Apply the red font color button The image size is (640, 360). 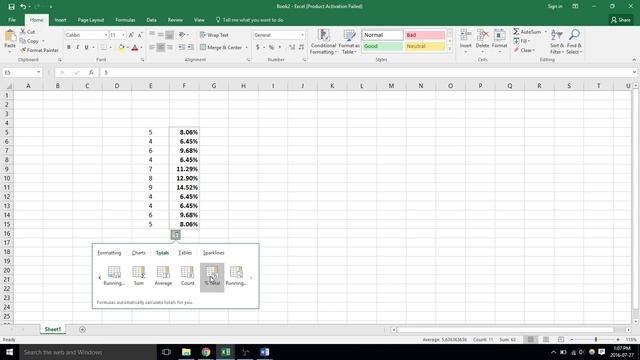tap(135, 48)
